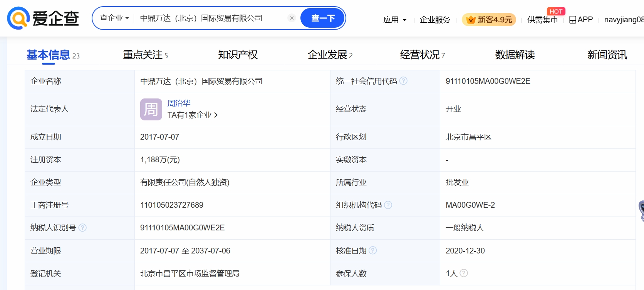Open the navyjiang08 user account menu
This screenshot has width=644, height=290.
(x=624, y=20)
